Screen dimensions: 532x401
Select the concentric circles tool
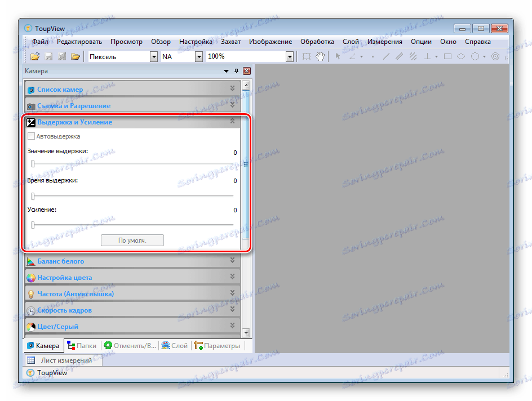[495, 57]
